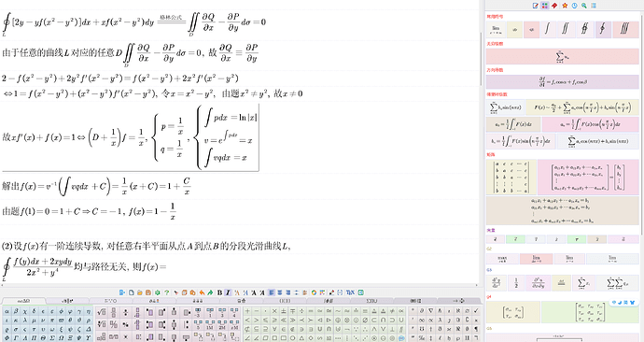644x342 pixels.
Task: Click the blue export document icon
Action: click(x=122, y=292)
